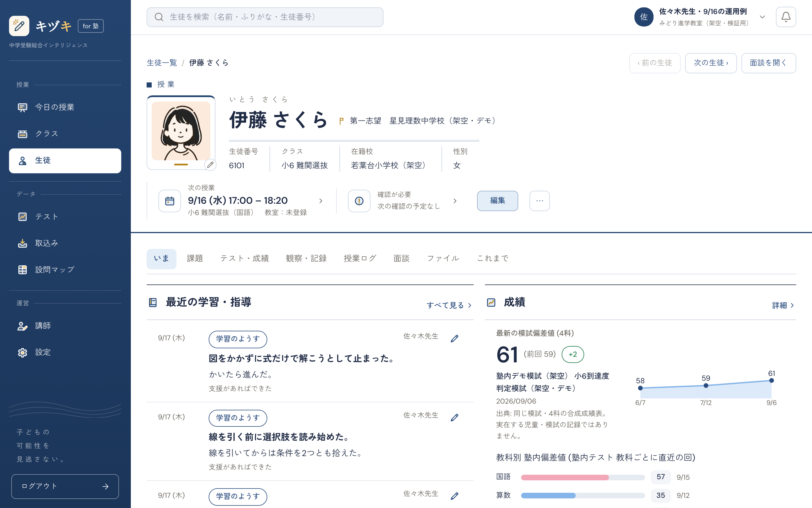Viewport: 812px width, 508px height.
Task: Switch to the ファイル tab
Action: [x=443, y=258]
